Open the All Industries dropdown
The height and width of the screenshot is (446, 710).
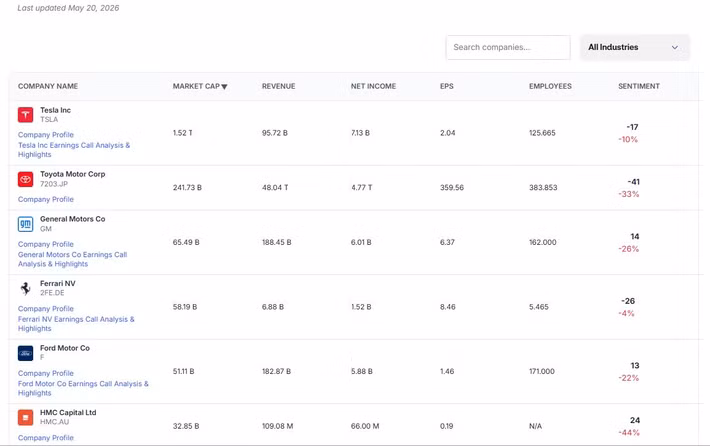(634, 47)
